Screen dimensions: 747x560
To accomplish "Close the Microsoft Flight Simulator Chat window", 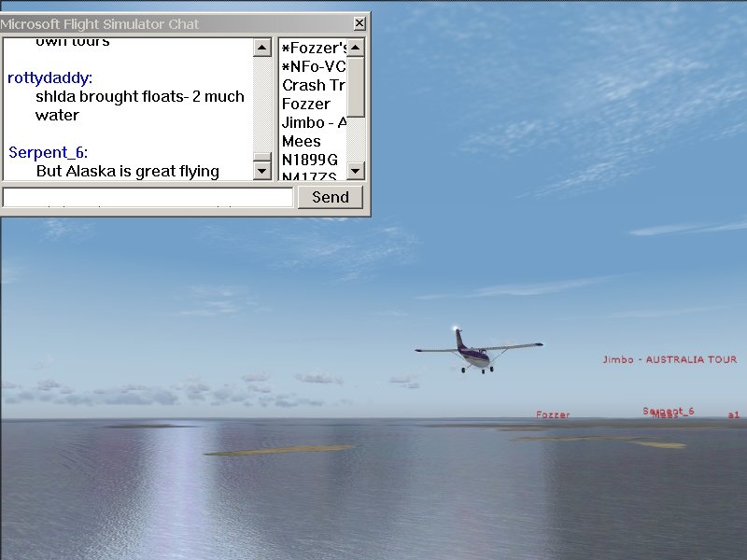I will 359,23.
